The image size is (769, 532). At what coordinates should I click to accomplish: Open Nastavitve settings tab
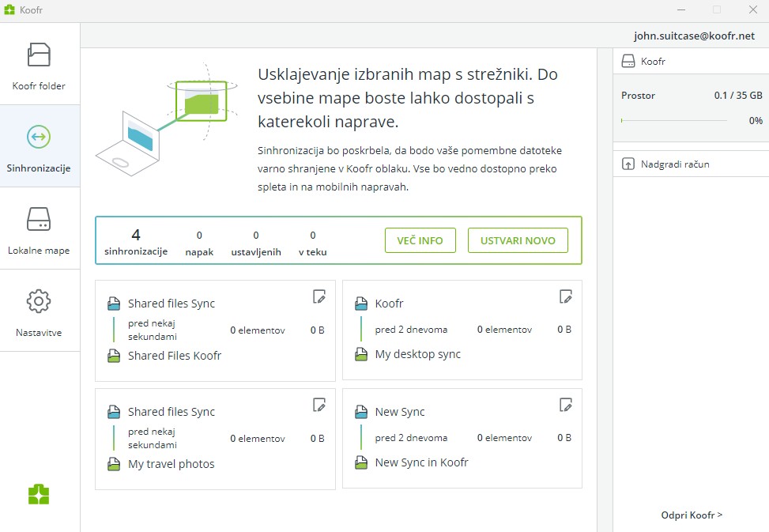[x=40, y=311]
